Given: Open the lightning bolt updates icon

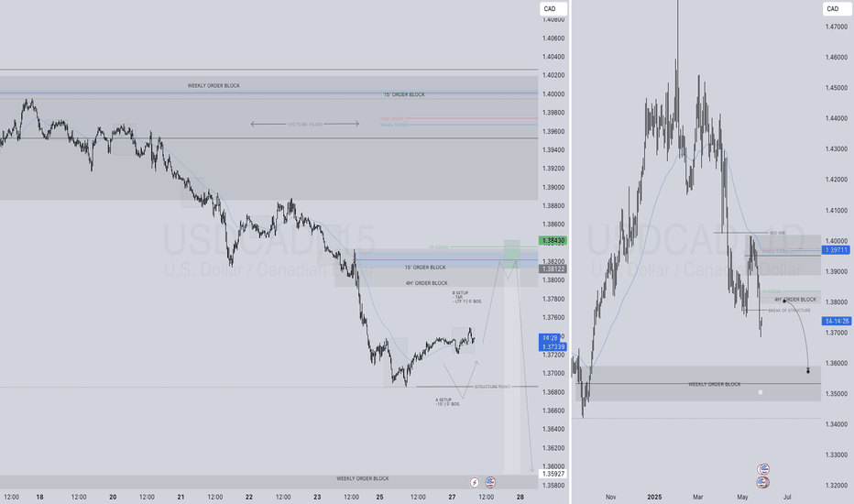Looking at the screenshot, I should tap(475, 482).
